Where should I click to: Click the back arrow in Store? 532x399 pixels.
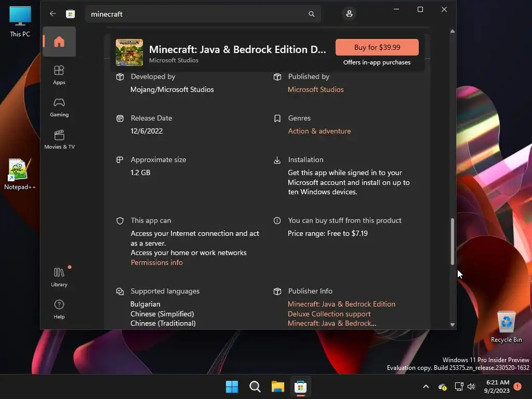click(x=52, y=14)
